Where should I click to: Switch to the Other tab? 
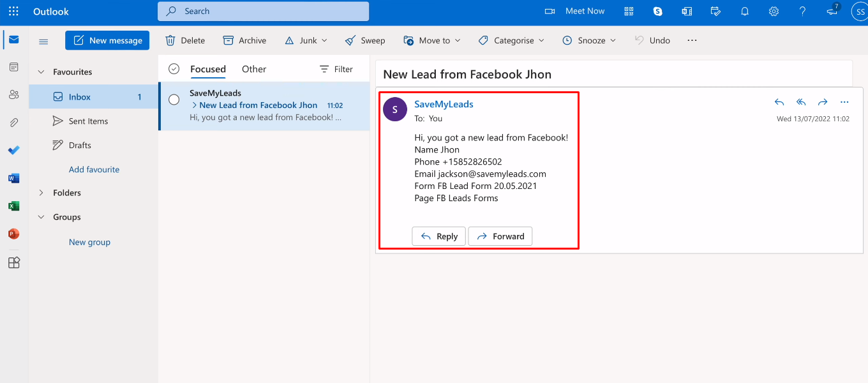[254, 69]
